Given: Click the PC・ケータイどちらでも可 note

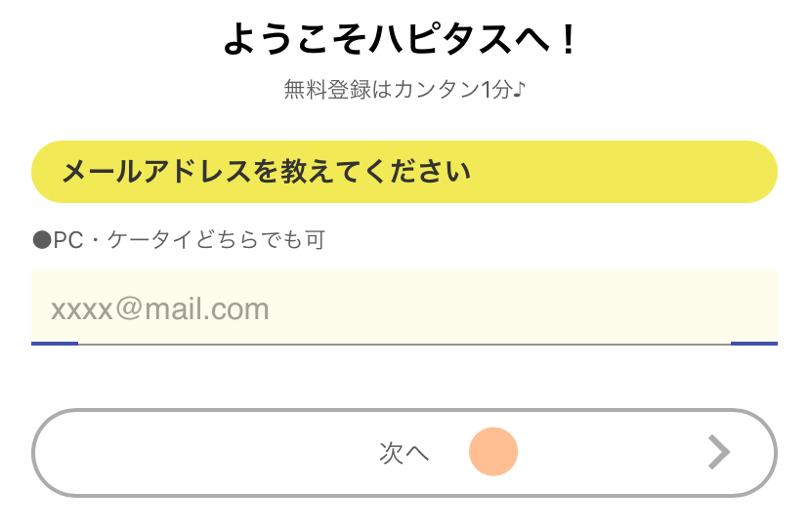Looking at the screenshot, I should (x=178, y=240).
